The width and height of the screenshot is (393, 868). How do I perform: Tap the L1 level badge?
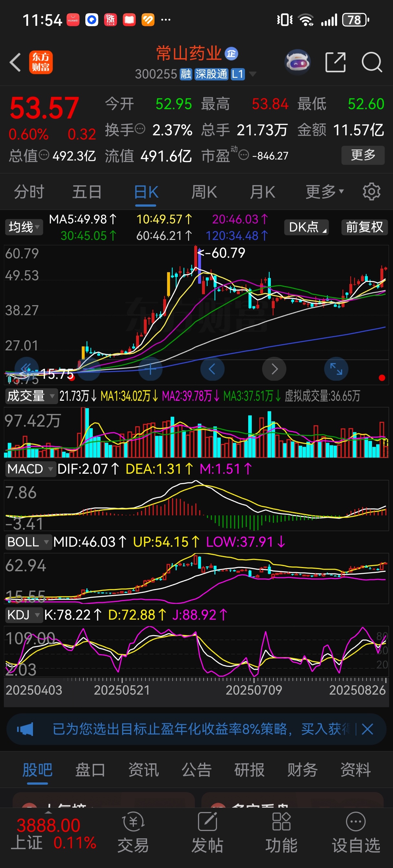pyautogui.click(x=238, y=74)
